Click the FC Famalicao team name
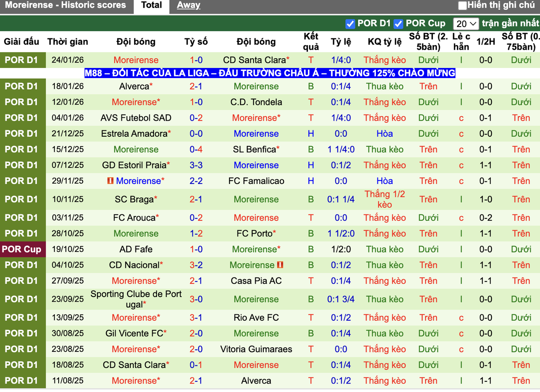 256,181
